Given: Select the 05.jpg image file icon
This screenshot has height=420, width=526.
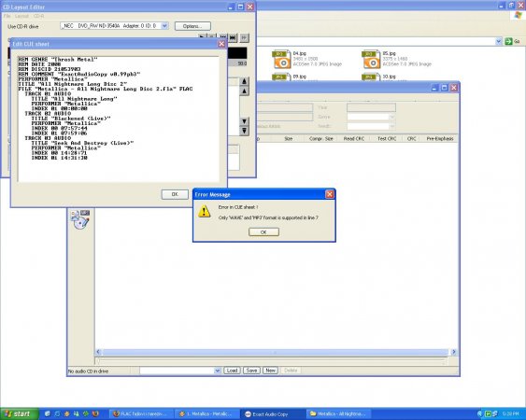Looking at the screenshot, I should (371, 59).
